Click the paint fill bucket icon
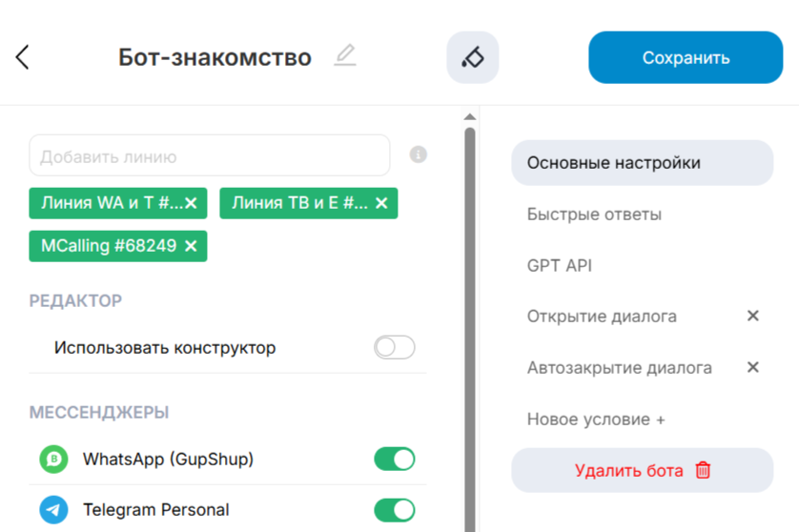Image resolution: width=799 pixels, height=532 pixels. click(472, 57)
